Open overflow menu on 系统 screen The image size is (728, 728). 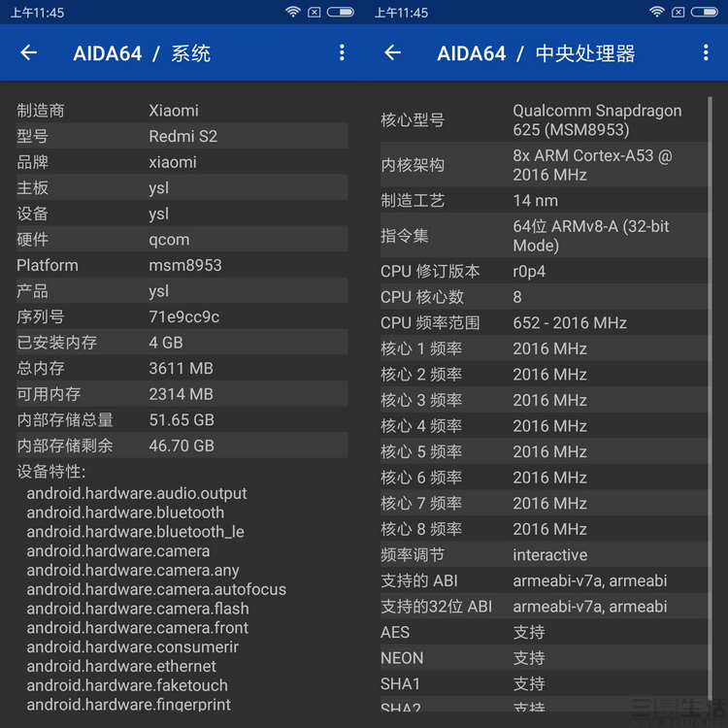[x=342, y=53]
